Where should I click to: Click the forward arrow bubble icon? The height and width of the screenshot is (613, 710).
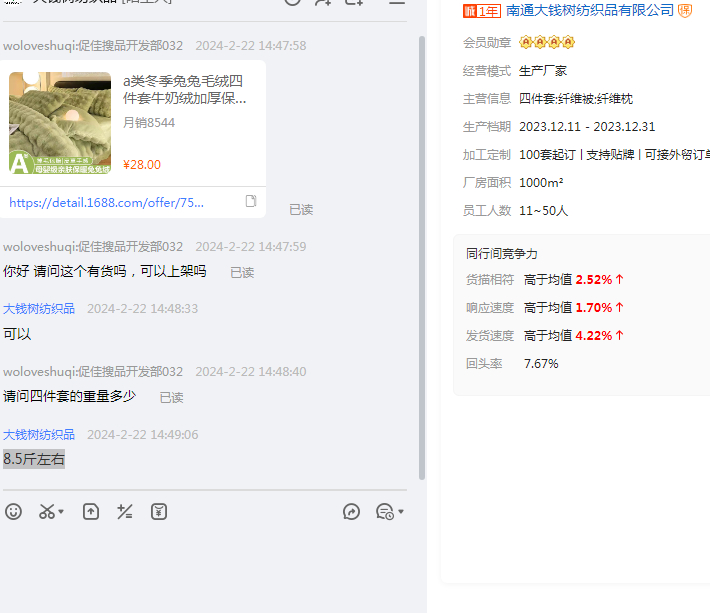[x=351, y=512]
